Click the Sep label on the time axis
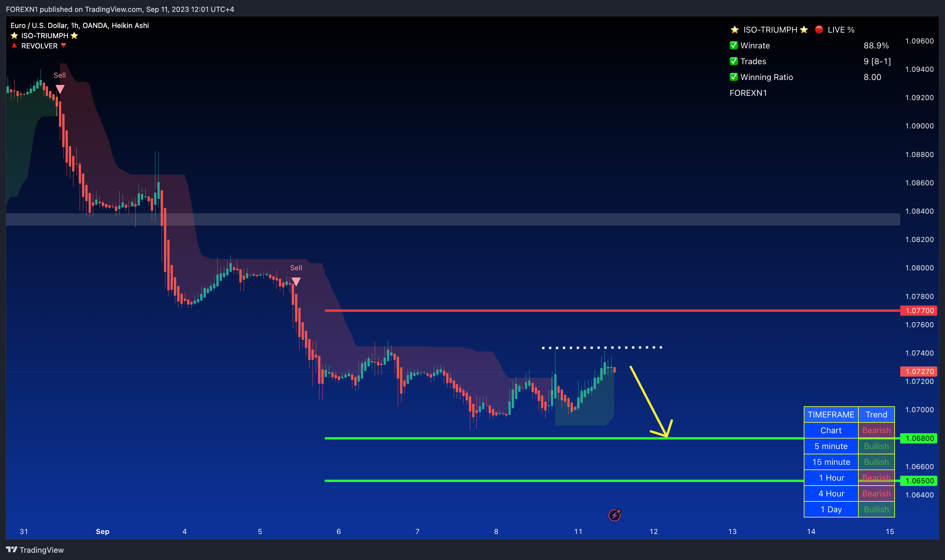The width and height of the screenshot is (945, 560). coord(103,531)
